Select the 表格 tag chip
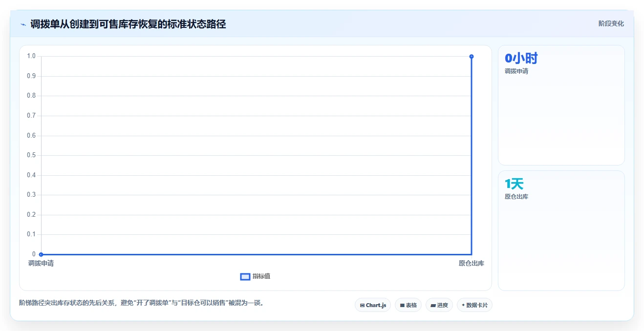The height and width of the screenshot is (331, 644). pos(408,305)
